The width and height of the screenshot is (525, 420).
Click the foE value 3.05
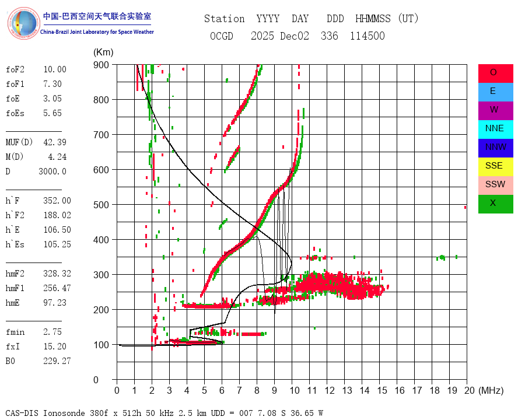click(52, 99)
